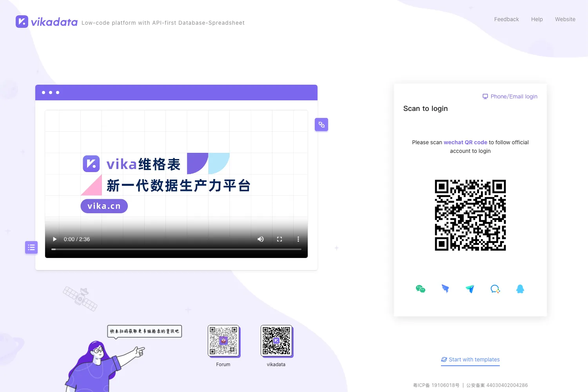Click the Forum QR code
588x392 pixels.
click(x=223, y=341)
